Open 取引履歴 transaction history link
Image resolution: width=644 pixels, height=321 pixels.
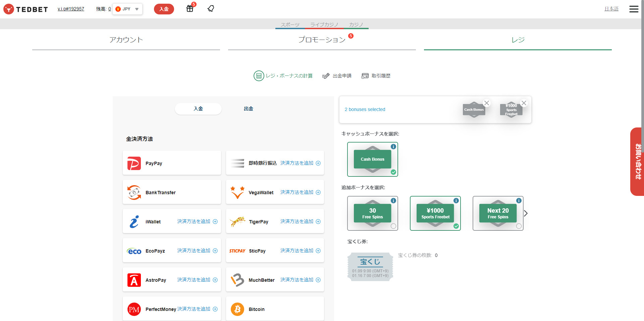tap(381, 76)
